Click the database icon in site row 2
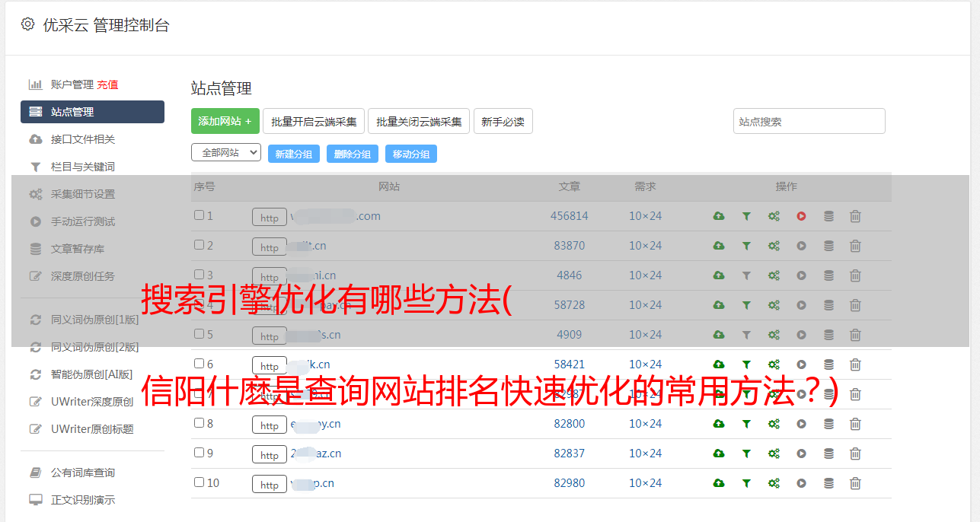This screenshot has width=980, height=522. 828,246
